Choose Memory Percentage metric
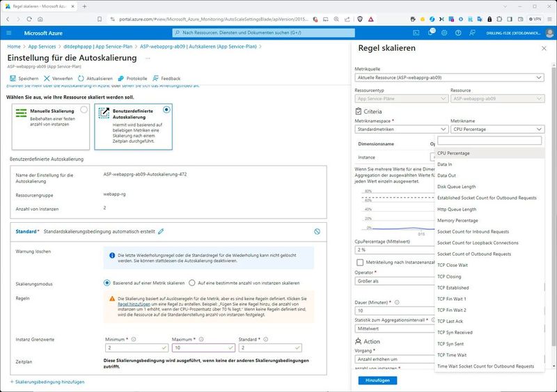The height and width of the screenshot is (392, 557). [489, 220]
